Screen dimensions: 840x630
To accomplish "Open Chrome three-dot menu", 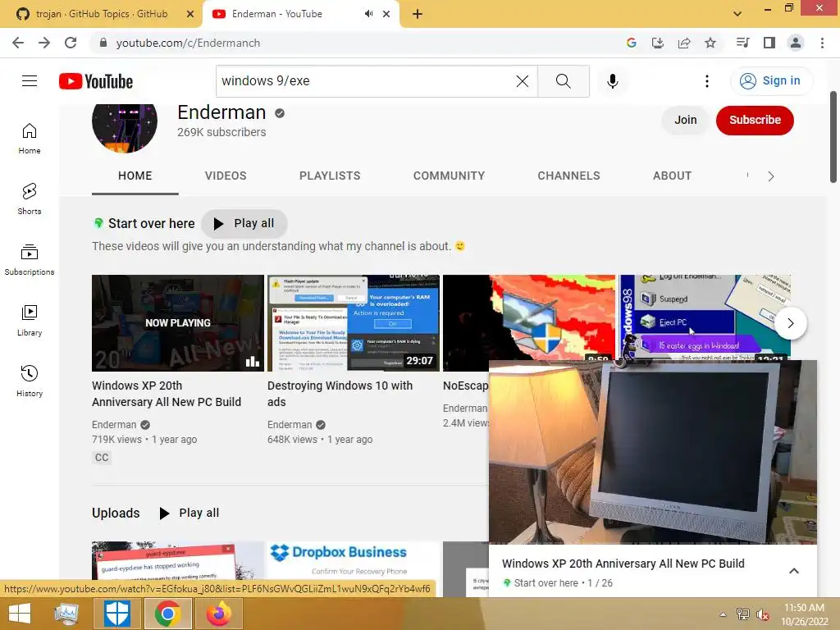I will (x=822, y=43).
